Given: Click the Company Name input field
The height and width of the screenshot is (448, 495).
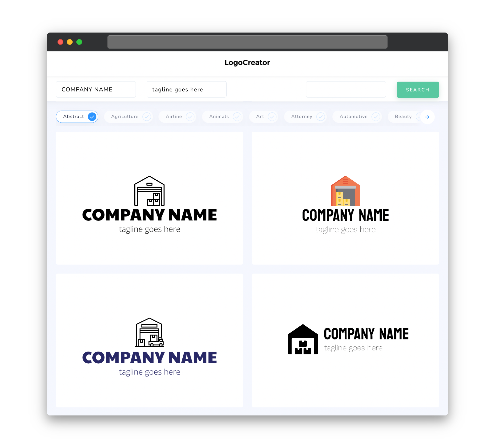Looking at the screenshot, I should click(96, 89).
